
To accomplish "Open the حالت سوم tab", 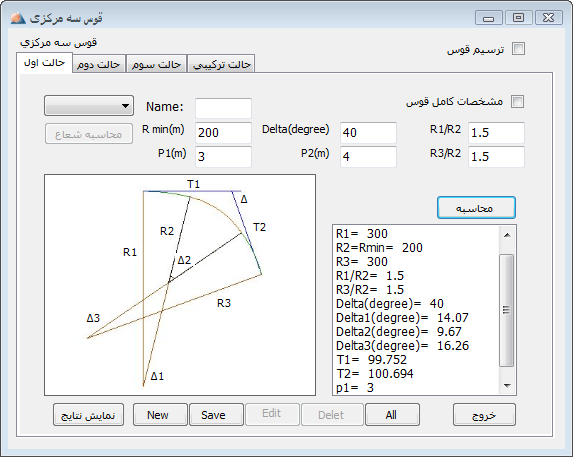I will (156, 64).
